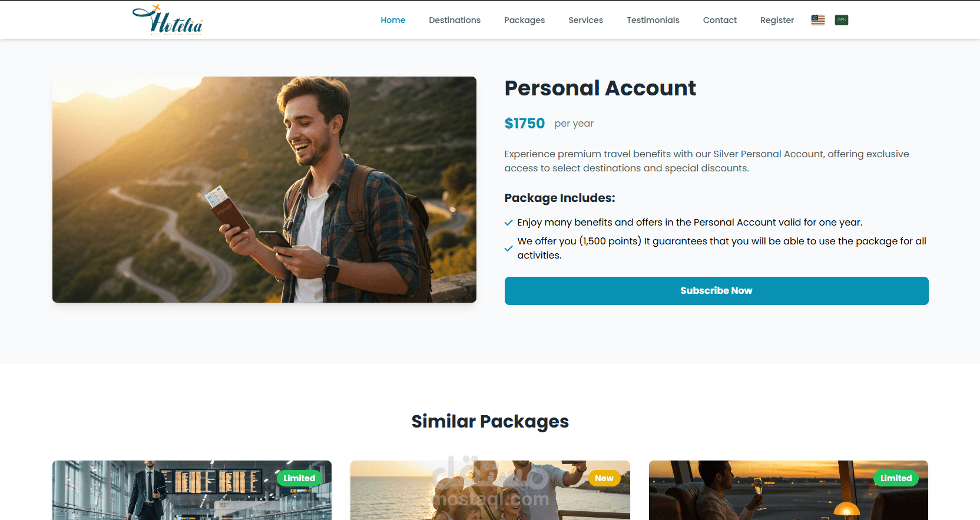Open the Home menu item
The image size is (980, 520).
click(x=393, y=20)
